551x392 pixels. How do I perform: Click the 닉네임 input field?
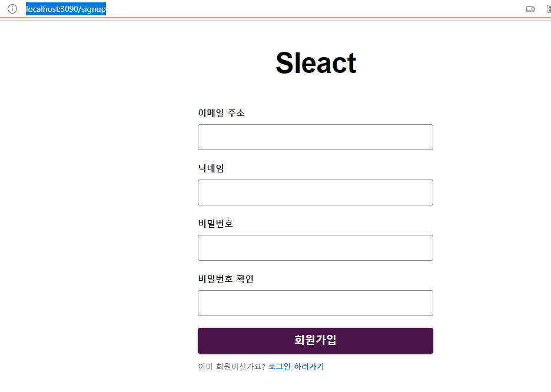click(315, 192)
